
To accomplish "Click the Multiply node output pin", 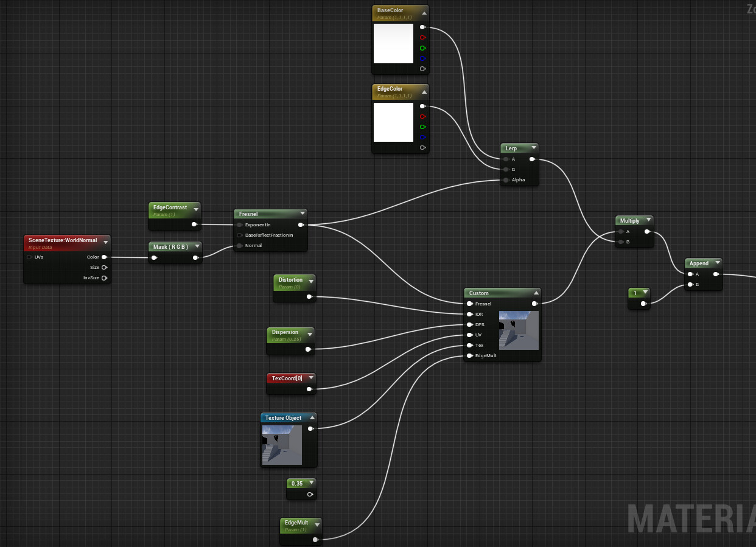I will coord(648,232).
